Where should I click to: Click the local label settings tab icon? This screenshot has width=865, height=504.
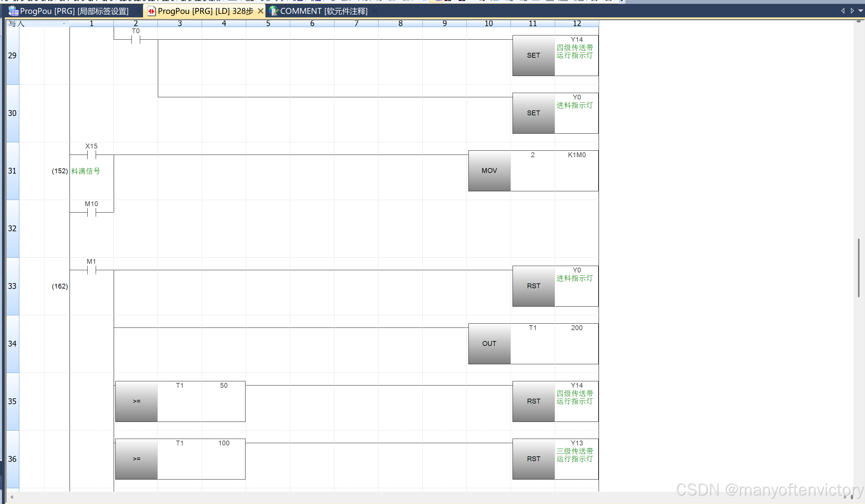(x=14, y=11)
